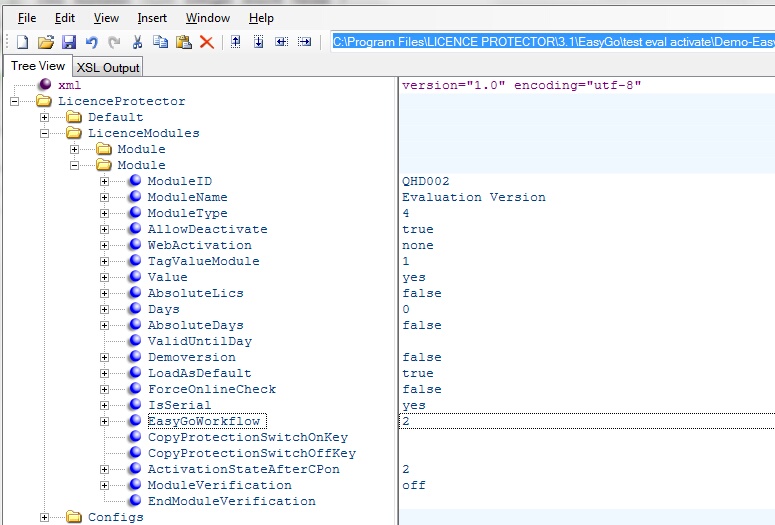This screenshot has height=525, width=775.
Task: Expand the ActivationStateAfterCPon element
Action: coord(104,469)
